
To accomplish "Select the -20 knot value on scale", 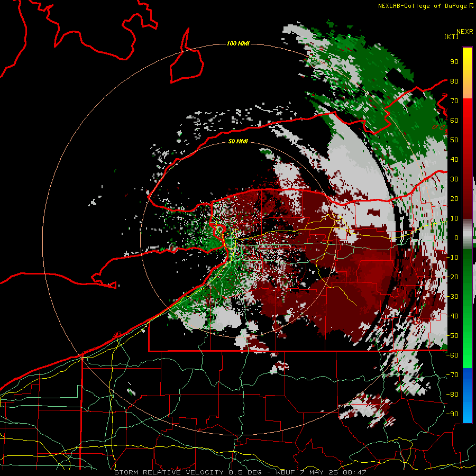I will (x=452, y=277).
